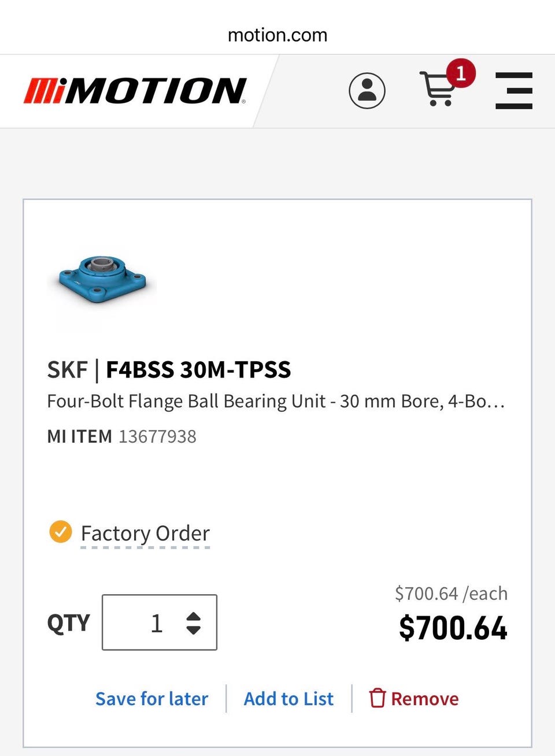555x756 pixels.
Task: Click the bold $700.64 total price
Action: (453, 628)
